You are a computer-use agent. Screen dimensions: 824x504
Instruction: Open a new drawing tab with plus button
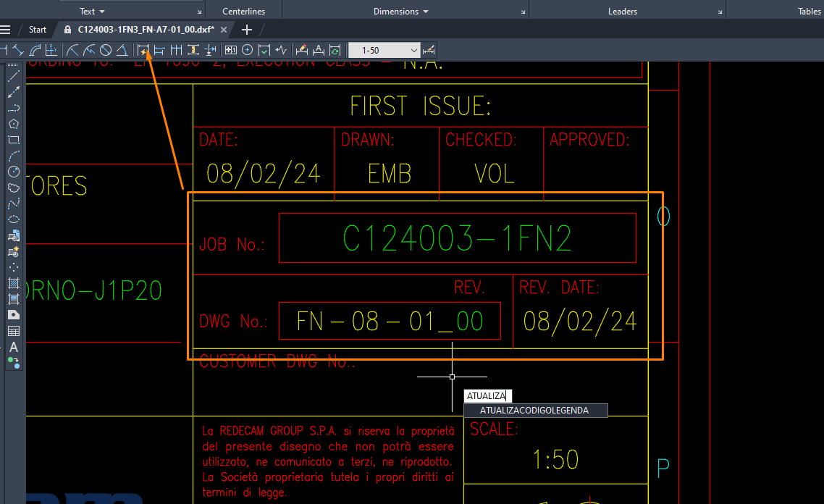247,30
